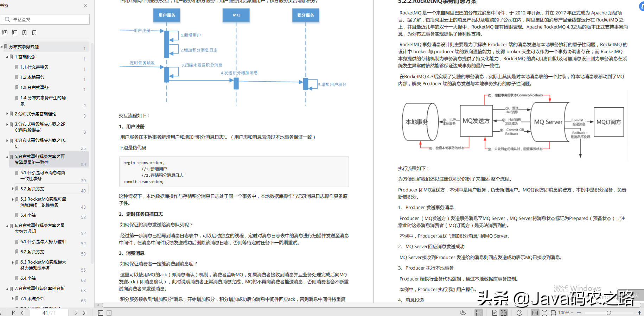Open bookmark 5.4.小结
Viewport: 644px width, 316px height.
[x=28, y=215]
